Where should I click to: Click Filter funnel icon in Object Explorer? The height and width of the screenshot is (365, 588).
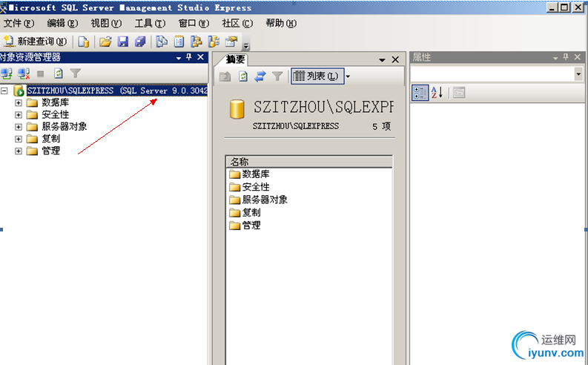(76, 73)
